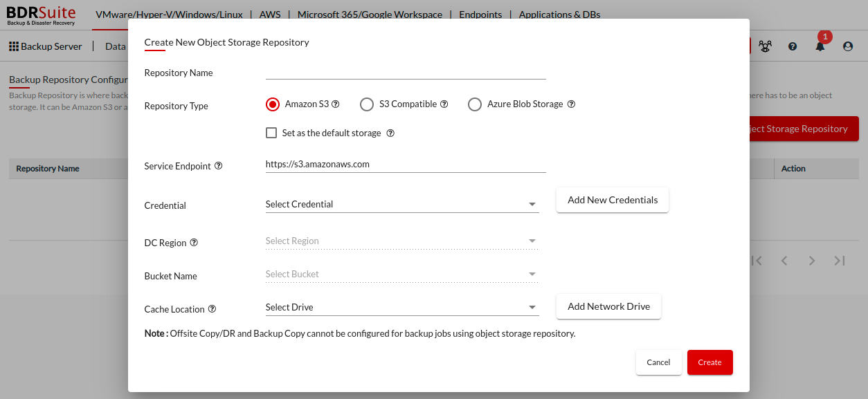This screenshot has width=868, height=399.
Task: Go to next page arrow
Action: [x=812, y=261]
